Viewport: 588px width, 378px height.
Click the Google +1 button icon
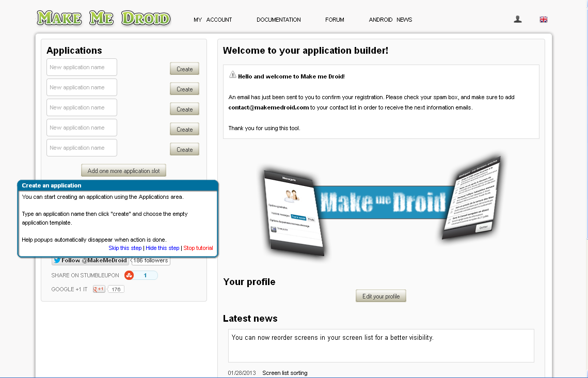pos(99,289)
